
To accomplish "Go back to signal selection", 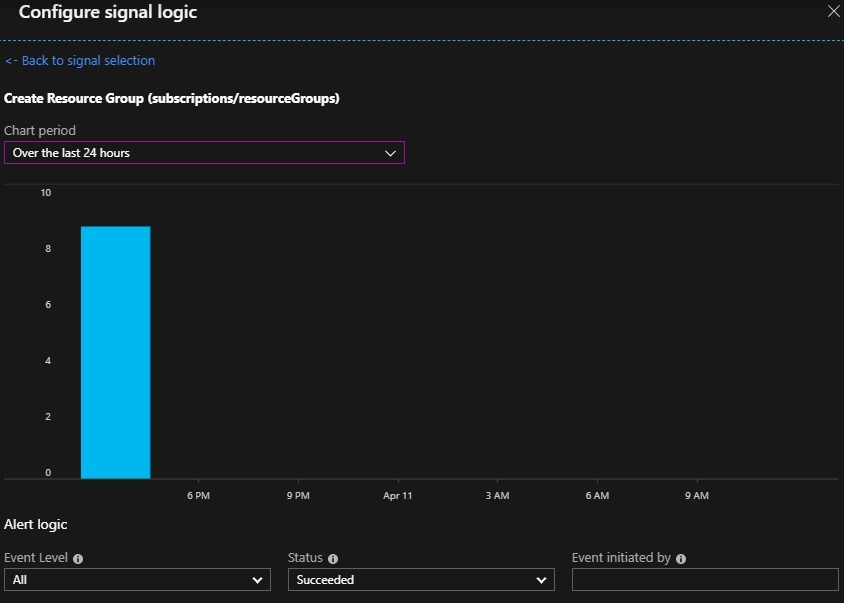I will pos(80,60).
